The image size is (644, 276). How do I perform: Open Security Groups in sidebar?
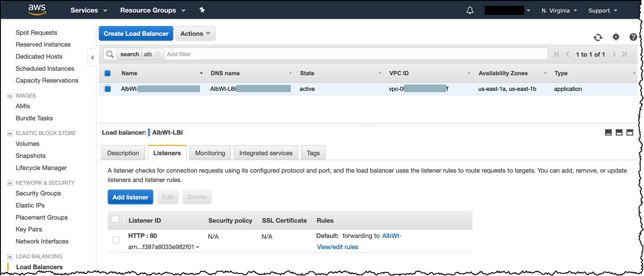pyautogui.click(x=38, y=194)
